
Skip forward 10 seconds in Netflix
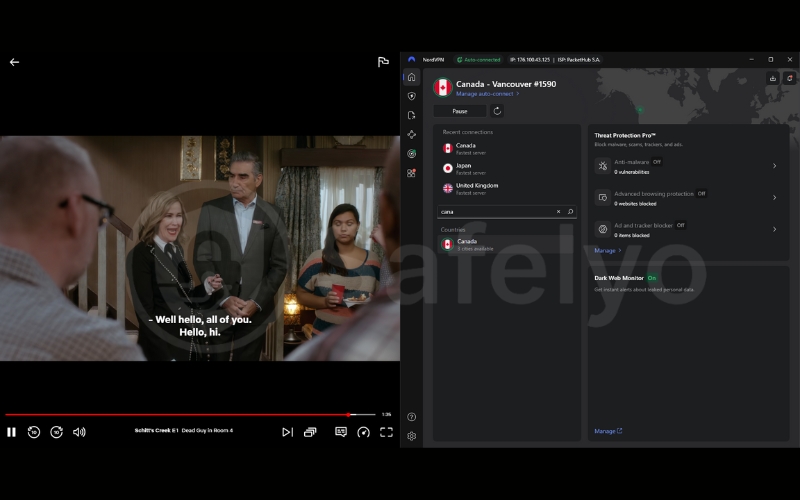point(56,432)
